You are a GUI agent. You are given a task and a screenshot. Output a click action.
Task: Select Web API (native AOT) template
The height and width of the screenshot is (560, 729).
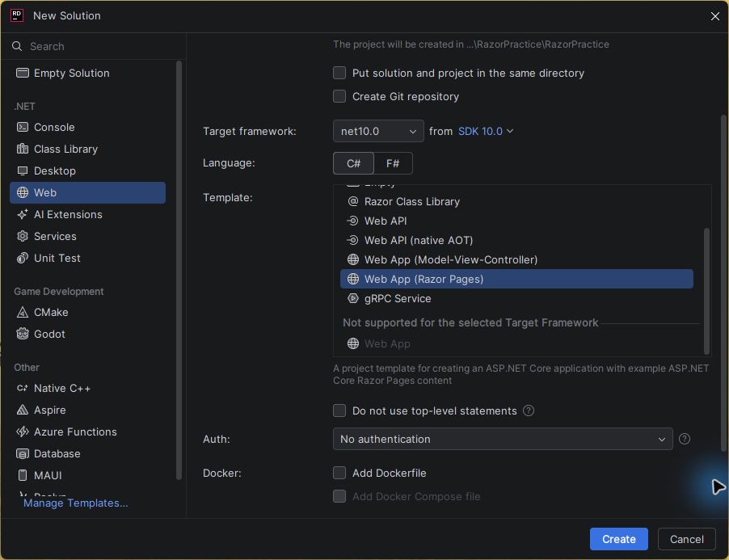(x=516, y=240)
